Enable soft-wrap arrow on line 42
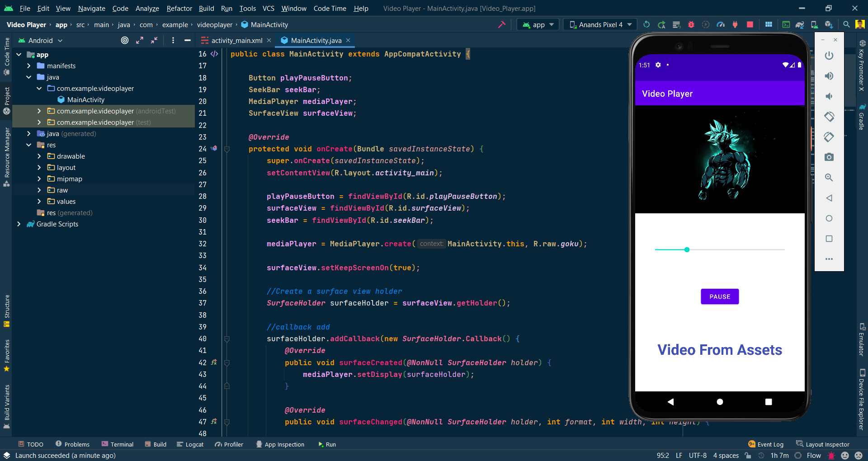868x461 pixels. 214,362
